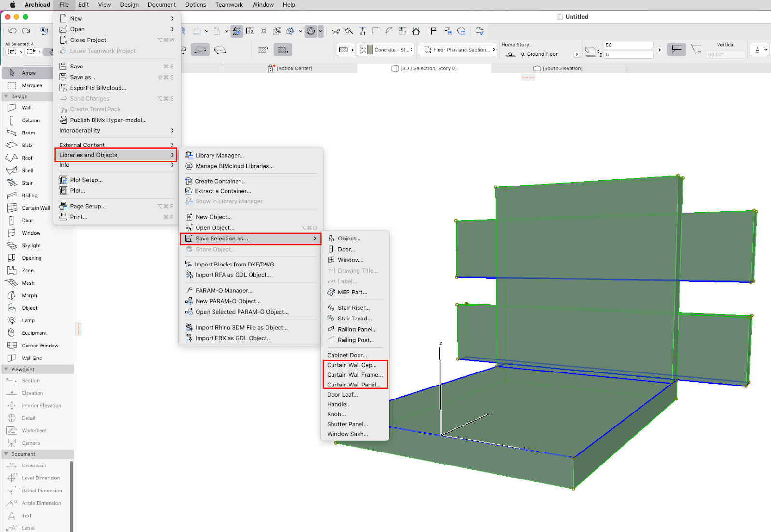Click Export to BIMcloud... entry

pos(98,88)
